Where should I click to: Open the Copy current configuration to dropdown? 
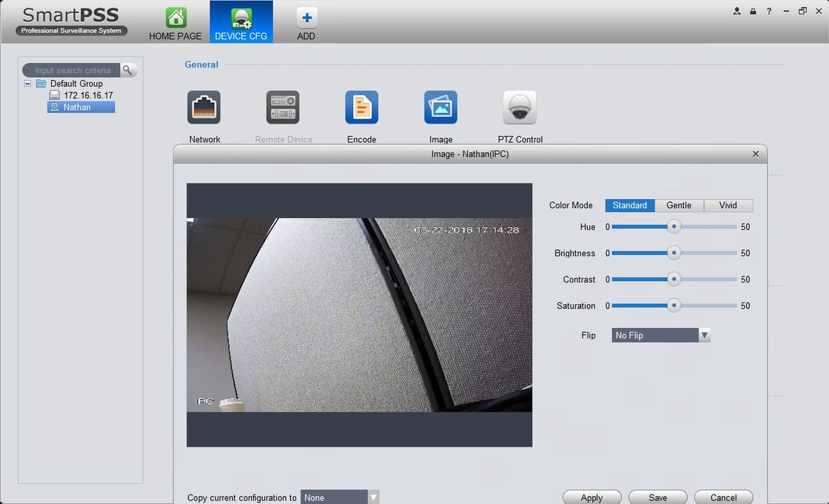[x=373, y=497]
